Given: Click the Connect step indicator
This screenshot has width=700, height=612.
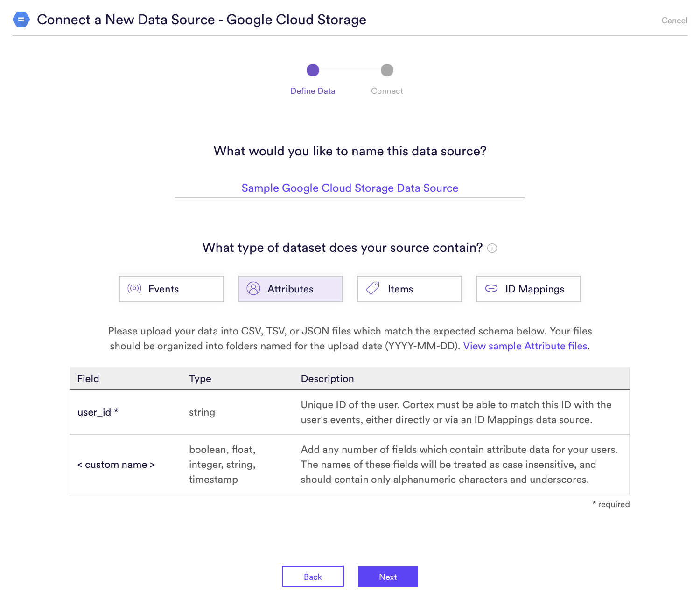Looking at the screenshot, I should coord(387,70).
